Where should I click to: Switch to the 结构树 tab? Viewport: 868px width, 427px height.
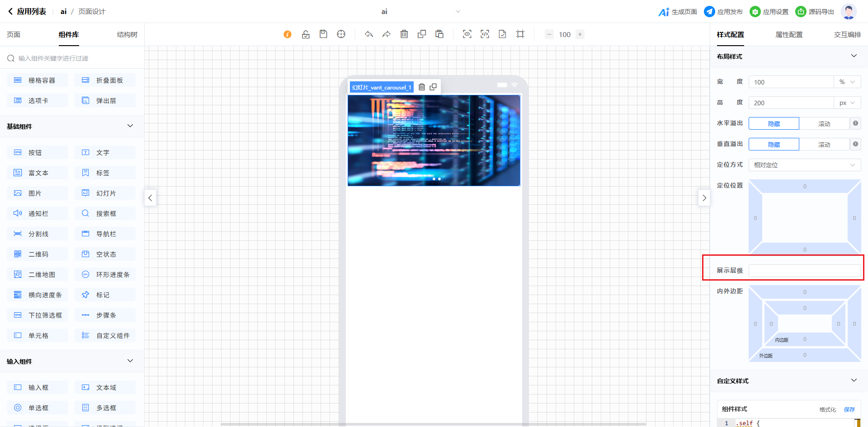127,35
